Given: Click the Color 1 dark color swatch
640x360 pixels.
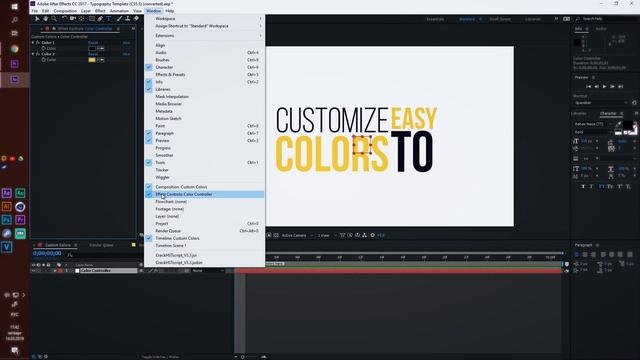Looking at the screenshot, I should (x=92, y=49).
